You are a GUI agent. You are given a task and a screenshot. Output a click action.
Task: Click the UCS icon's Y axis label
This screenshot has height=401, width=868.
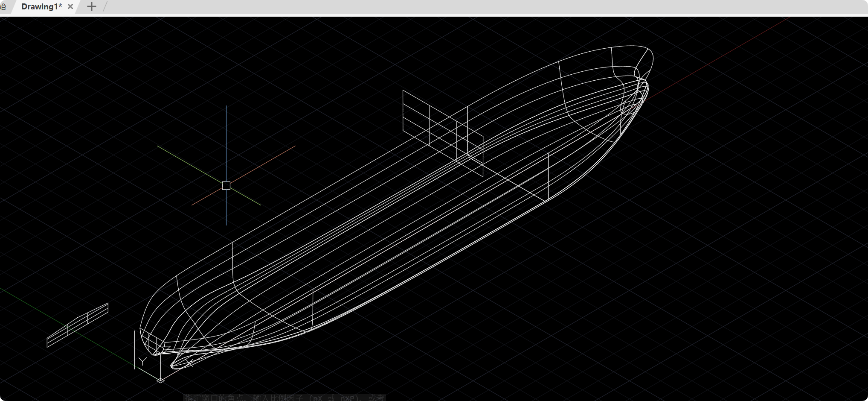[143, 362]
